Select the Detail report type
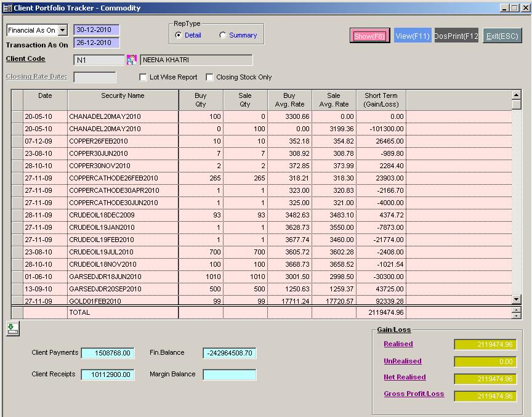The width and height of the screenshot is (532, 417). point(179,35)
